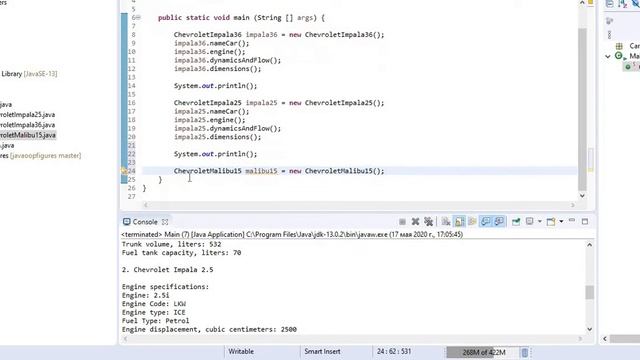Collapse the Main class node in Outline
Image resolution: width=640 pixels, height=360 pixels.
coord(608,56)
